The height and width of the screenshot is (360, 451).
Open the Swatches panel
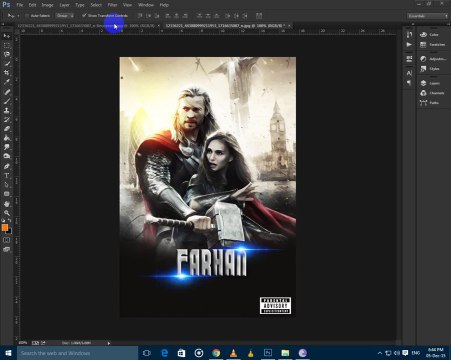click(433, 45)
